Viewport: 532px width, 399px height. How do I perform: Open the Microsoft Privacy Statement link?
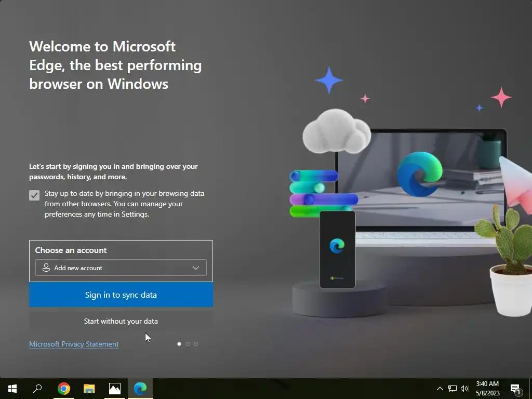74,344
